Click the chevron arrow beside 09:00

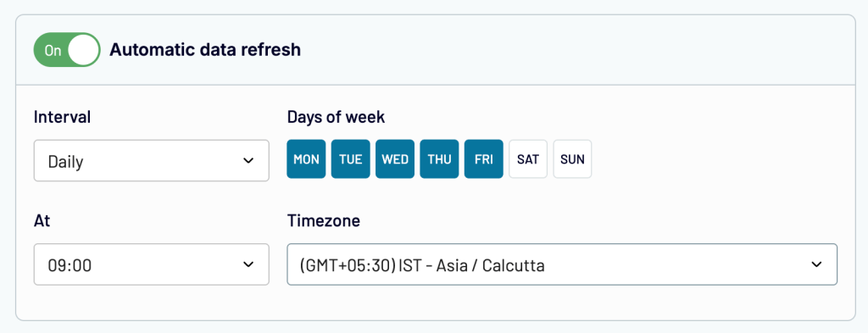coord(248,265)
